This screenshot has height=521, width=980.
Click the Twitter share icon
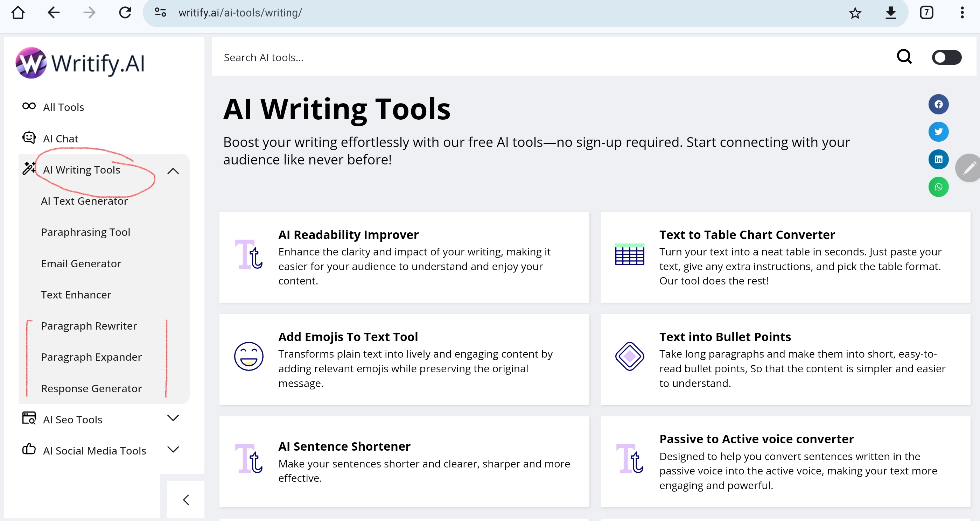pyautogui.click(x=938, y=132)
